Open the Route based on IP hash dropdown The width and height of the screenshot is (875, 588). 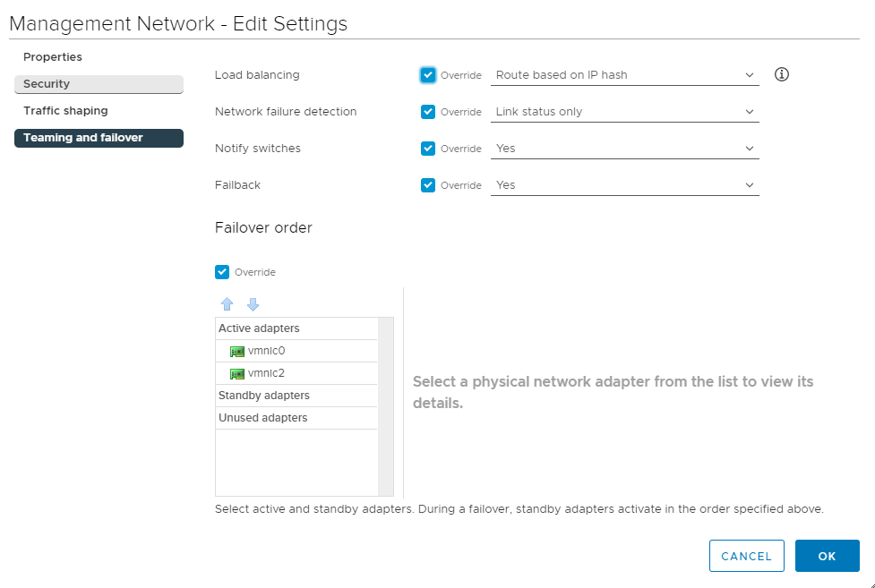tap(625, 75)
